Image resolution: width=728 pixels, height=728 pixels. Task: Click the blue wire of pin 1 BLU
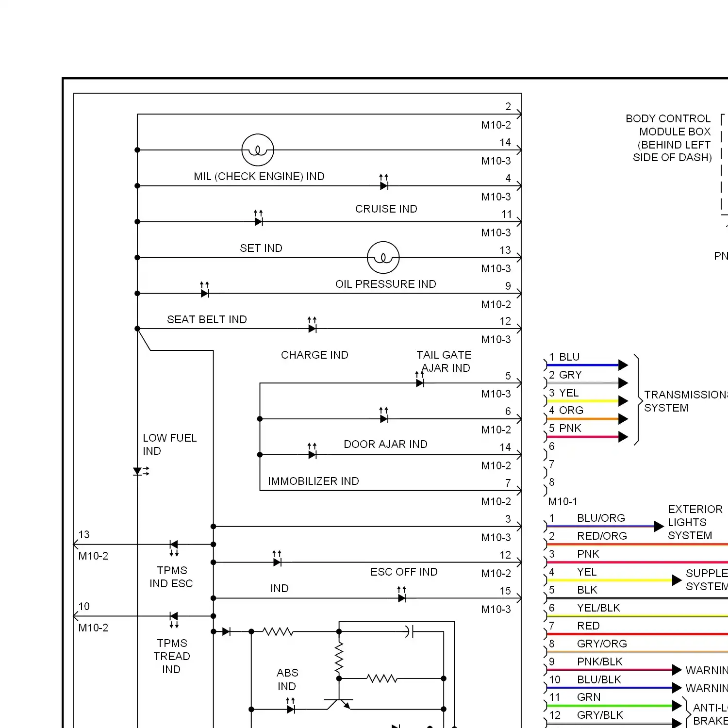[582, 365]
